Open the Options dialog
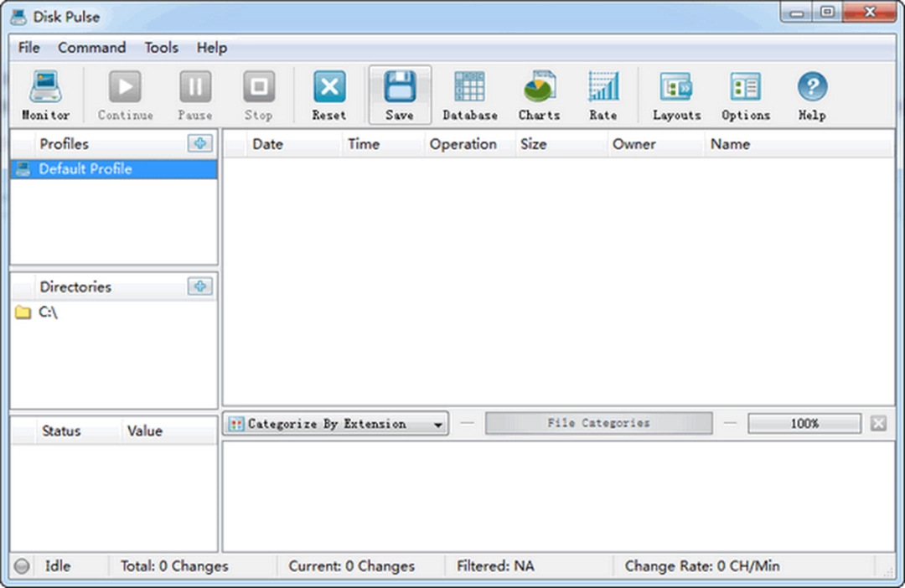 click(745, 92)
